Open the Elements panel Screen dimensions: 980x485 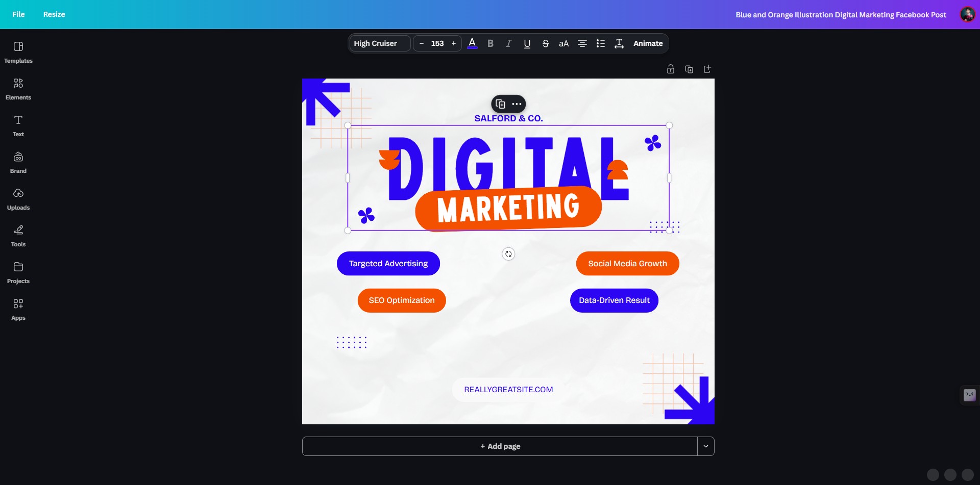[18, 89]
